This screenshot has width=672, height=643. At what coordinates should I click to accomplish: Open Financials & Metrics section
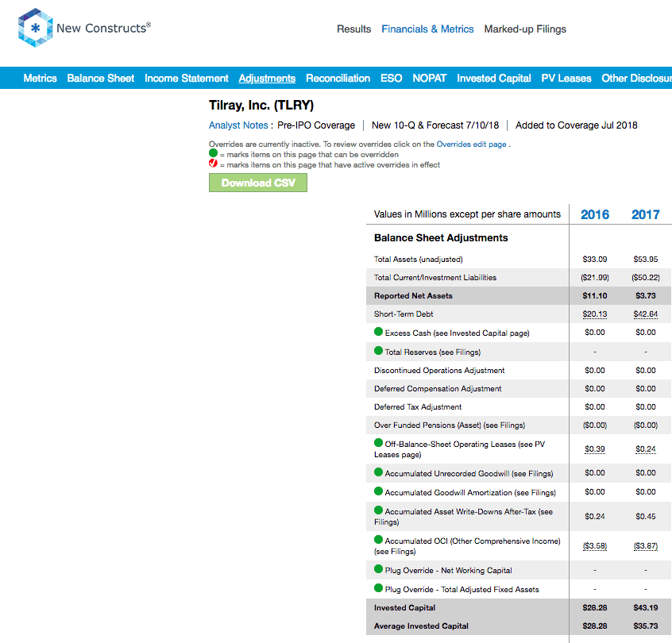pos(427,29)
